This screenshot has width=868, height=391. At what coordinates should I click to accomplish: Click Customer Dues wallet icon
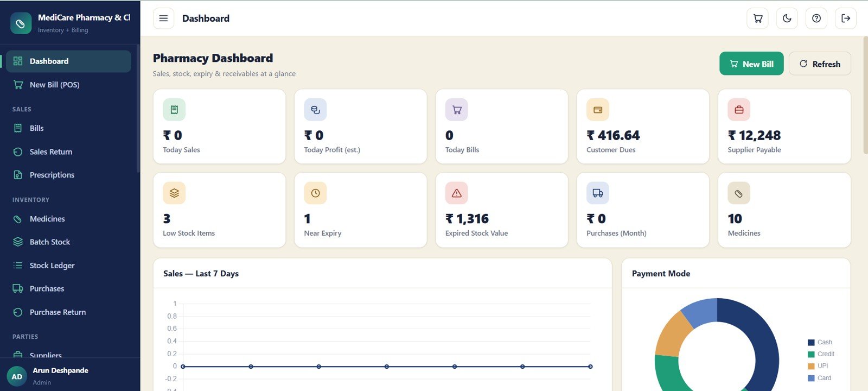click(x=598, y=110)
